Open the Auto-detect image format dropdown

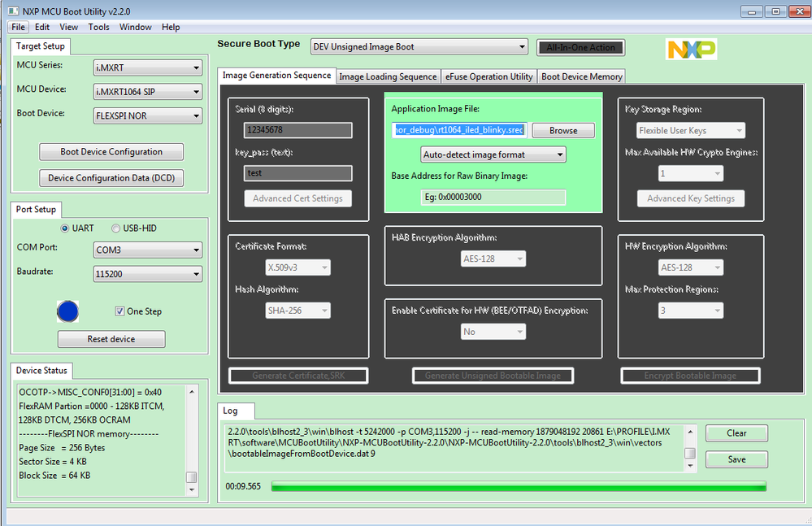[x=493, y=154]
